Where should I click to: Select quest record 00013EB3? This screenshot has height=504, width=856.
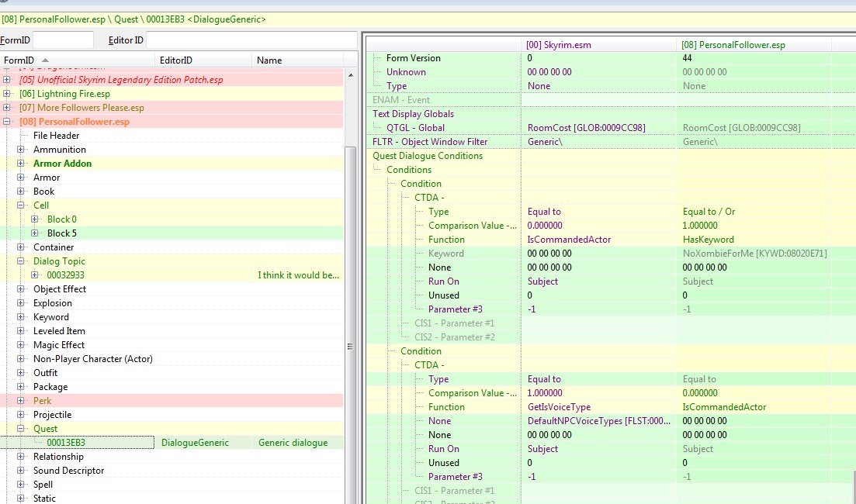(65, 443)
